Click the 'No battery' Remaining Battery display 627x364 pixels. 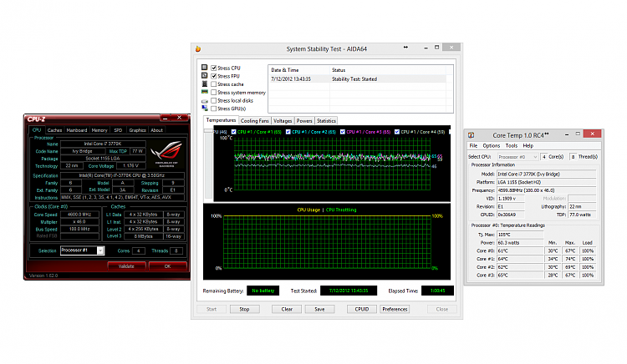pyautogui.click(x=263, y=291)
